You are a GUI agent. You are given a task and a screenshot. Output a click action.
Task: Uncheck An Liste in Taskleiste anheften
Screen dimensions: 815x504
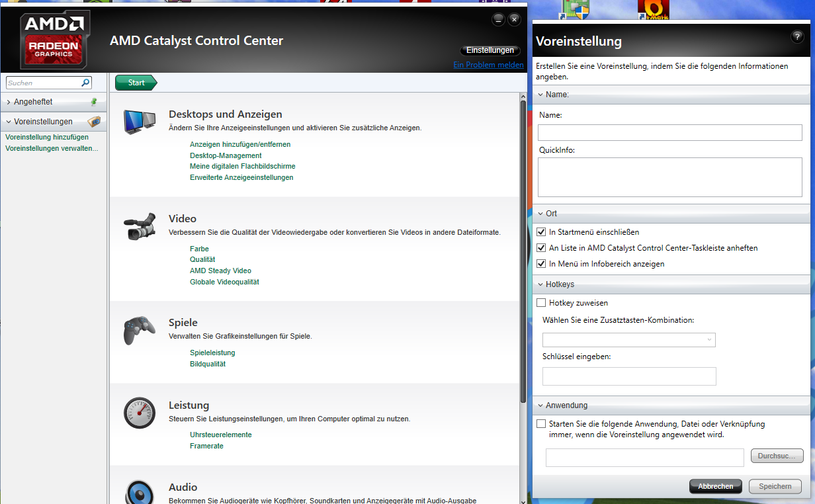pos(541,248)
